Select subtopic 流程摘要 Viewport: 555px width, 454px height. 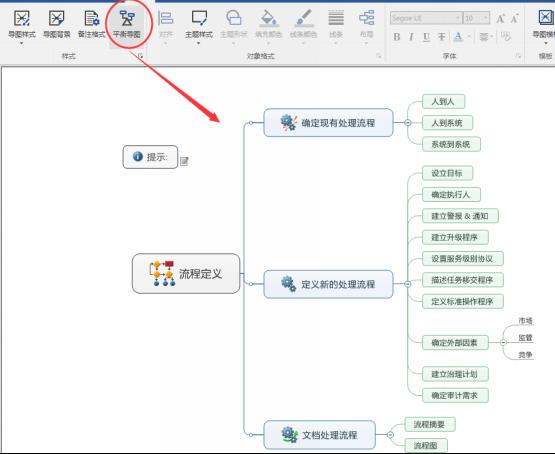click(x=430, y=424)
